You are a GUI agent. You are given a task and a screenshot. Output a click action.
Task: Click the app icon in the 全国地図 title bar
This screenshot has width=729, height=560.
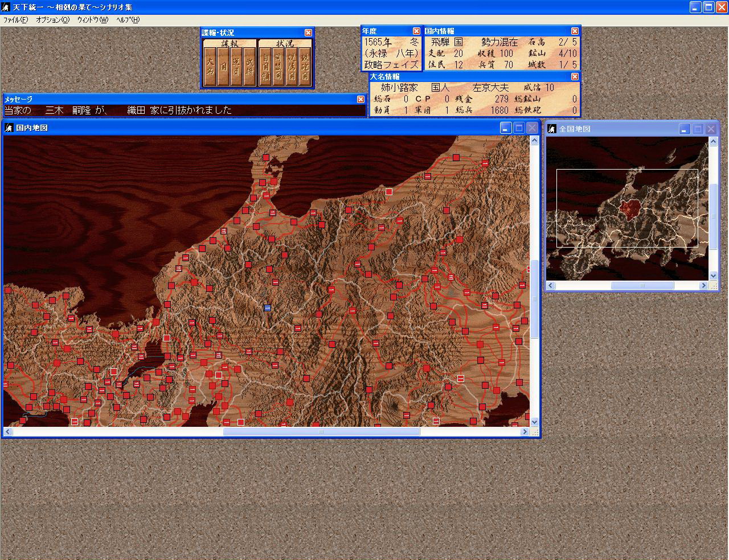pyautogui.click(x=551, y=129)
